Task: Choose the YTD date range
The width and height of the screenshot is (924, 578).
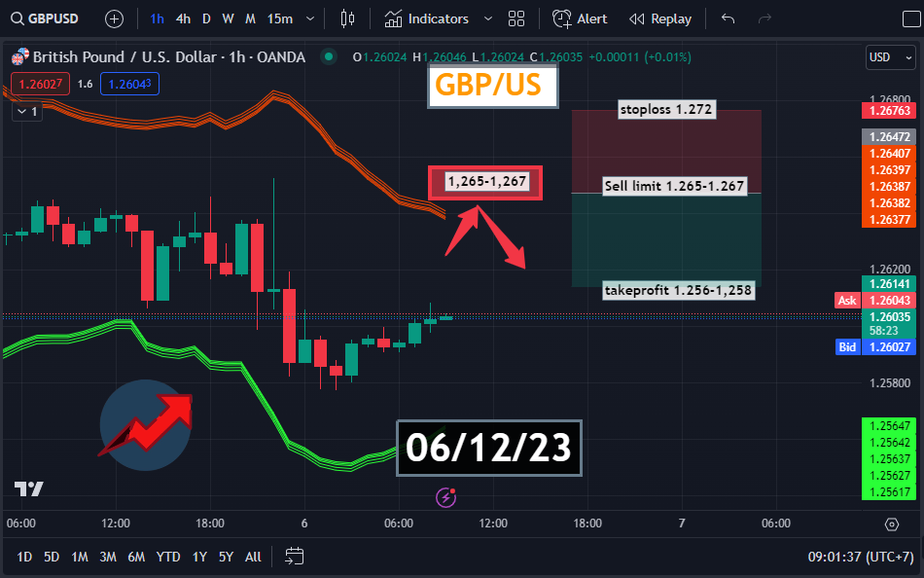Action: tap(168, 557)
